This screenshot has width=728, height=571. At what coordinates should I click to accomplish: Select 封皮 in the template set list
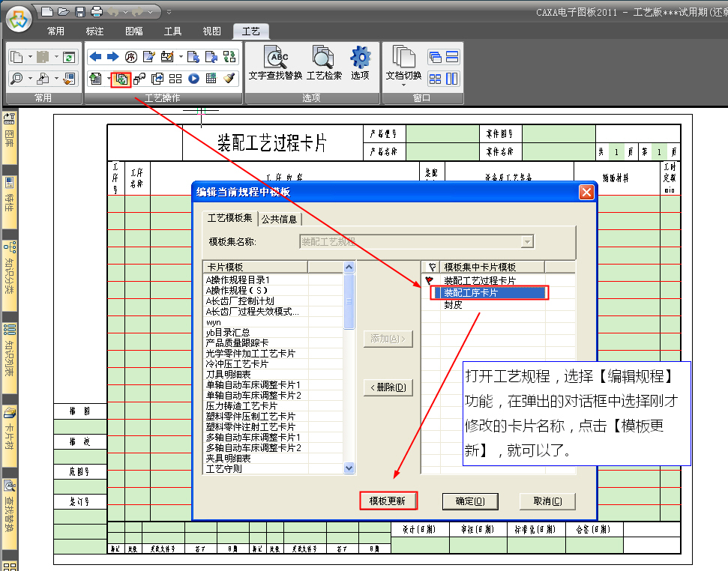click(x=453, y=305)
